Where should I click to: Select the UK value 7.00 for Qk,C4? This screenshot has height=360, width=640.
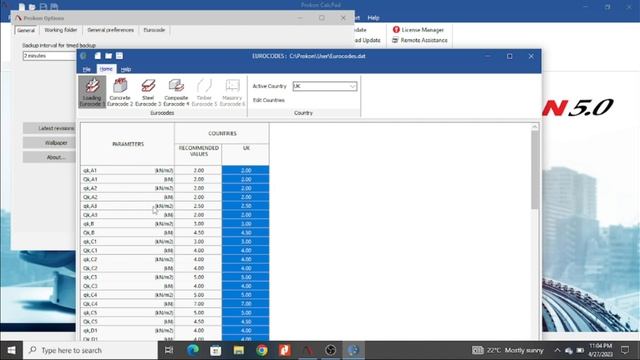click(246, 304)
